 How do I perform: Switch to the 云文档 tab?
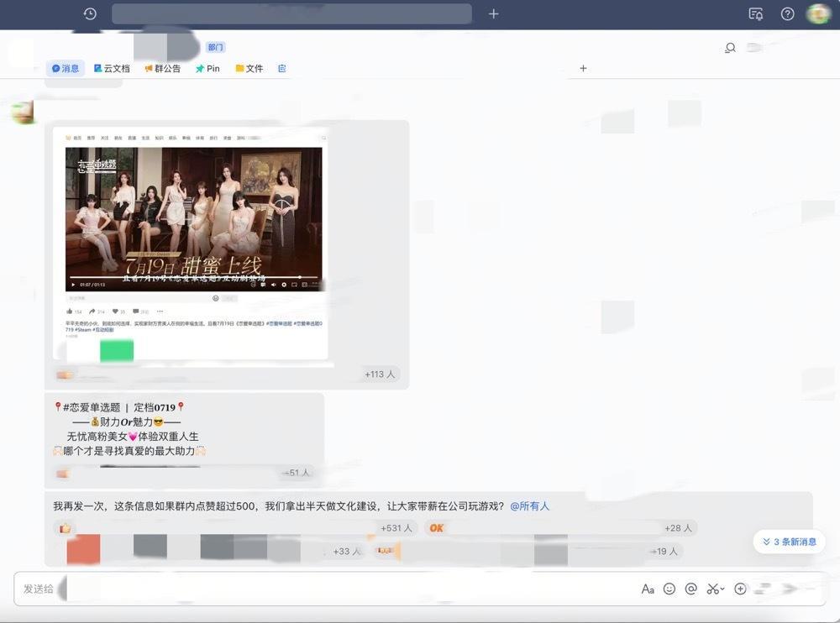click(112, 69)
